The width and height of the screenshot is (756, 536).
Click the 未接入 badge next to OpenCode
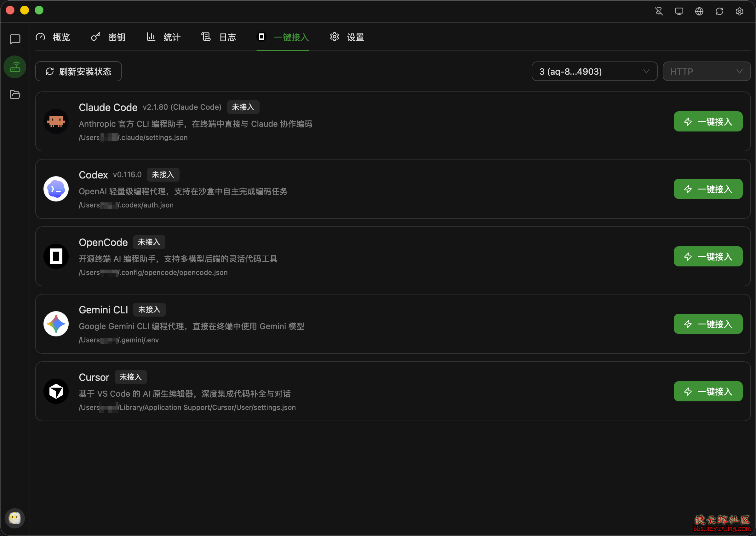pos(149,242)
